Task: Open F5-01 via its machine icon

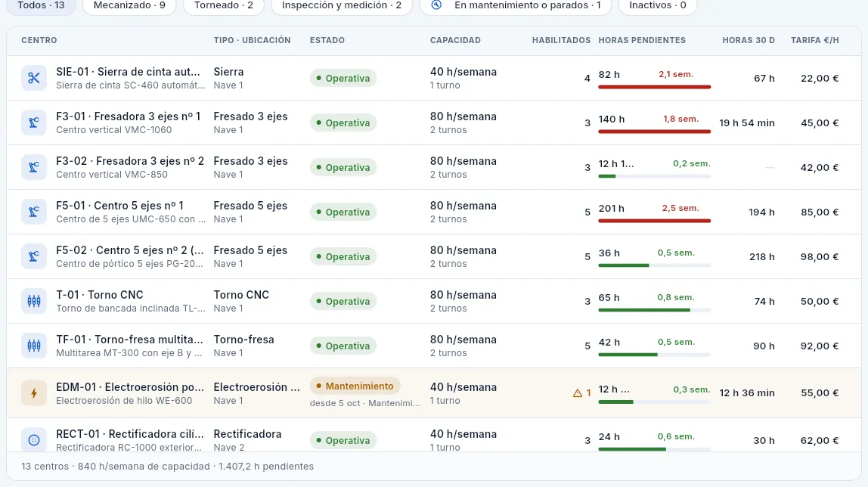Action: [34, 212]
